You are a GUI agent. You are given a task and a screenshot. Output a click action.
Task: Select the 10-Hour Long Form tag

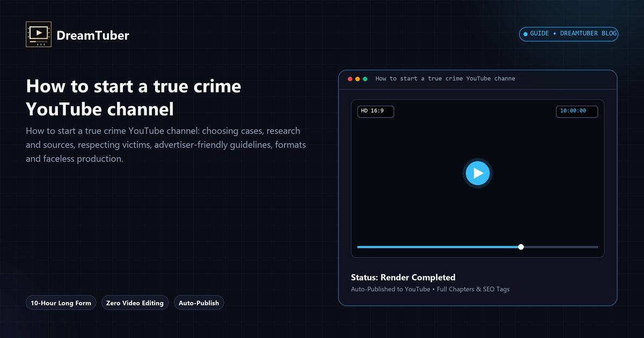[x=61, y=303]
